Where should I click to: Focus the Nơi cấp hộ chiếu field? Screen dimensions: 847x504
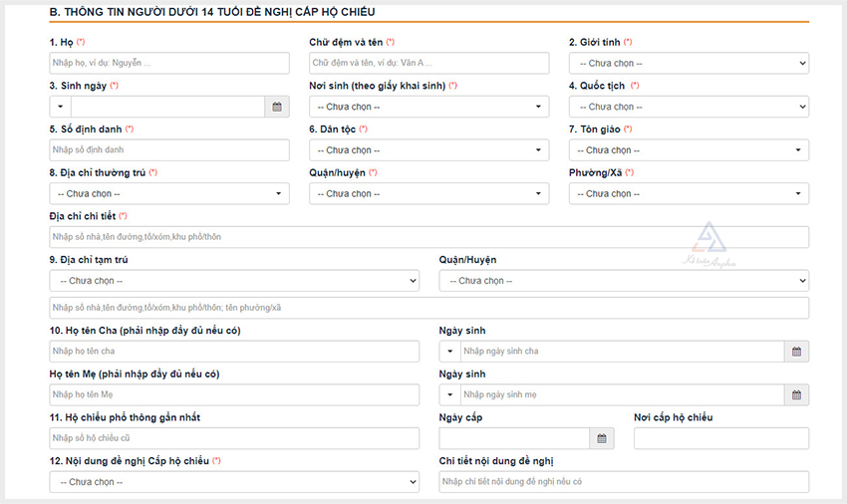tap(720, 438)
